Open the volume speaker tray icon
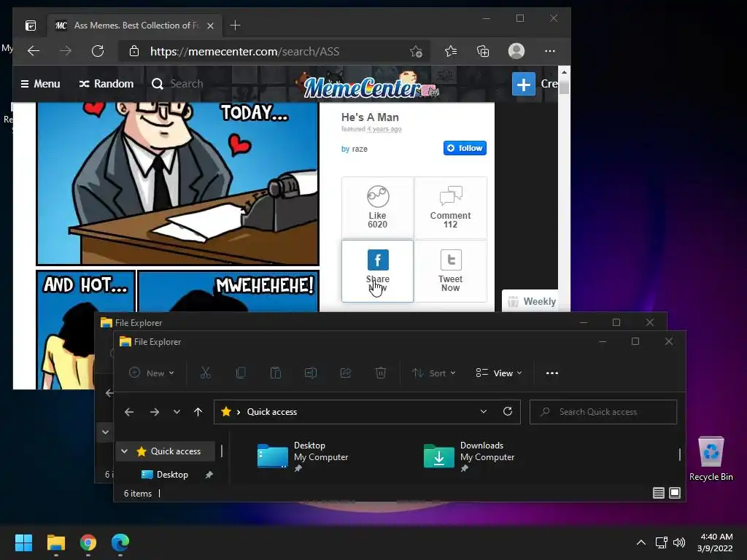This screenshot has width=747, height=560. click(x=679, y=542)
